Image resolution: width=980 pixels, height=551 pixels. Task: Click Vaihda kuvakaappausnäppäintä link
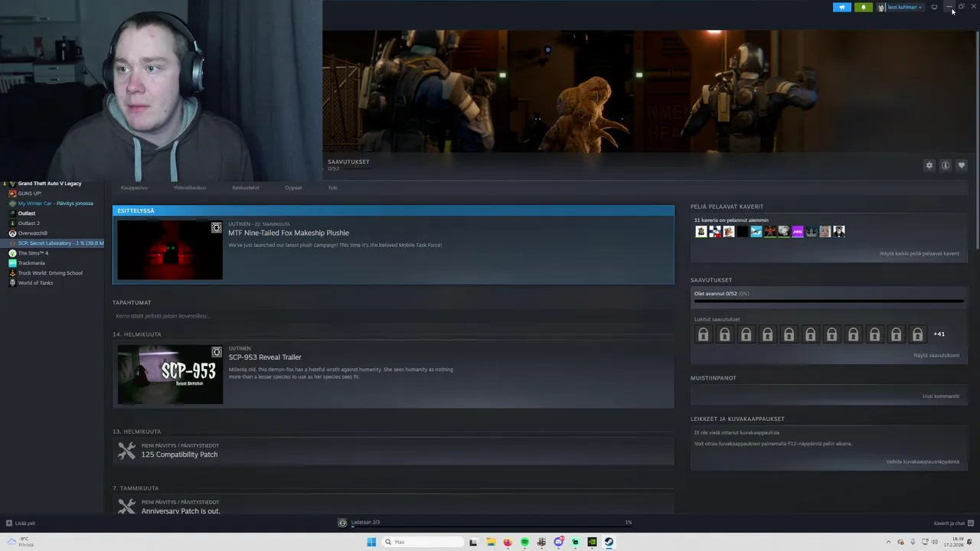tap(923, 461)
